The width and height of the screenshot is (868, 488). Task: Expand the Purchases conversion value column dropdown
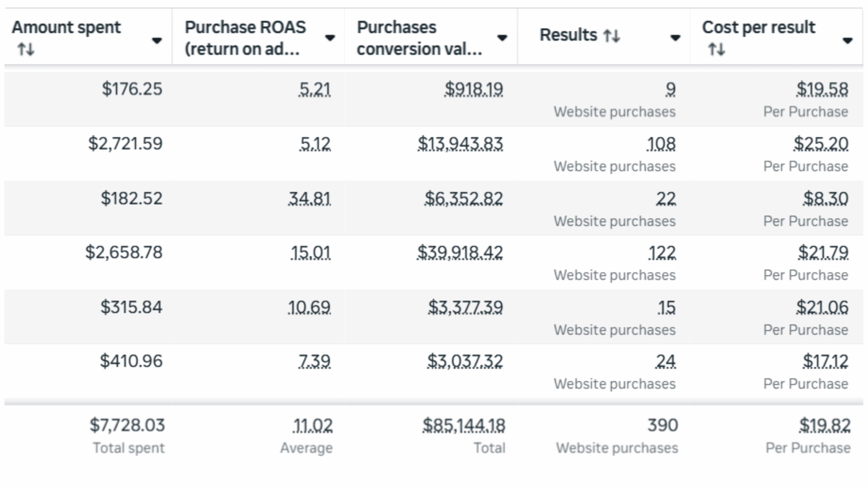pyautogui.click(x=502, y=37)
